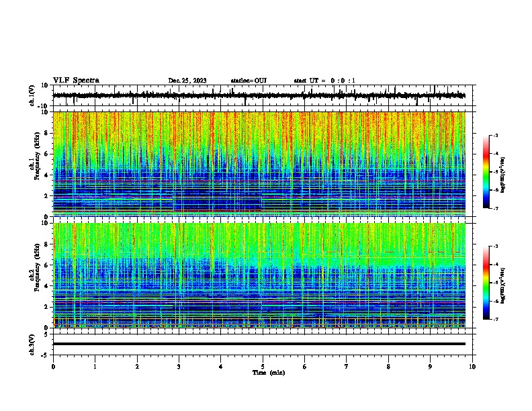Click the ch.1 'Frequency (kHz)' axis label
This screenshot has width=532, height=411.
tap(37, 156)
